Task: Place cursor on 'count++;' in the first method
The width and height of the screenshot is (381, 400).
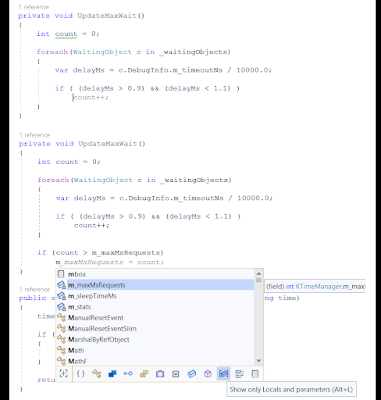Action: coord(91,97)
